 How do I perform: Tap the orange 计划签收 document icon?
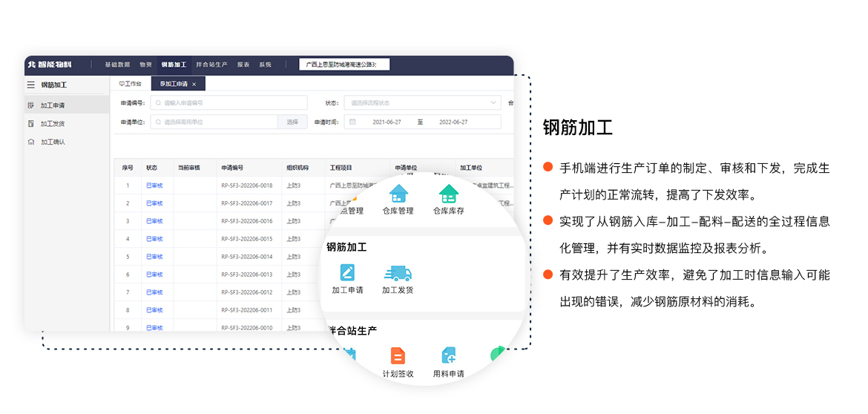tap(398, 355)
